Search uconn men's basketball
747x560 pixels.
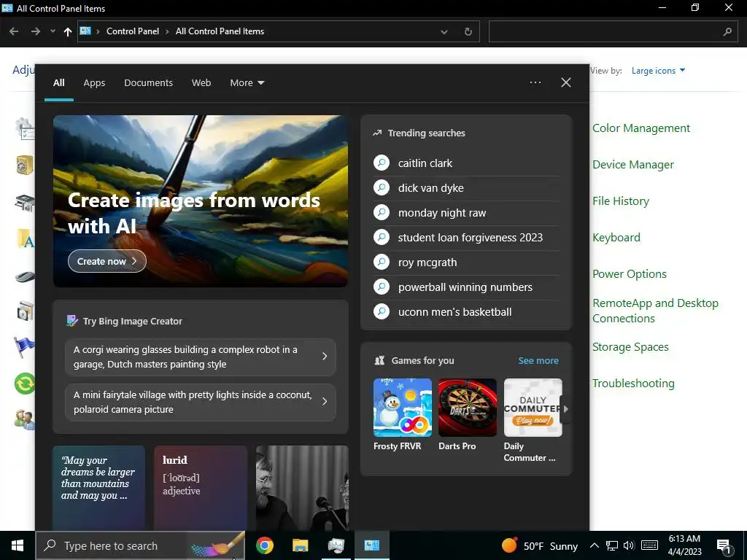466,312
